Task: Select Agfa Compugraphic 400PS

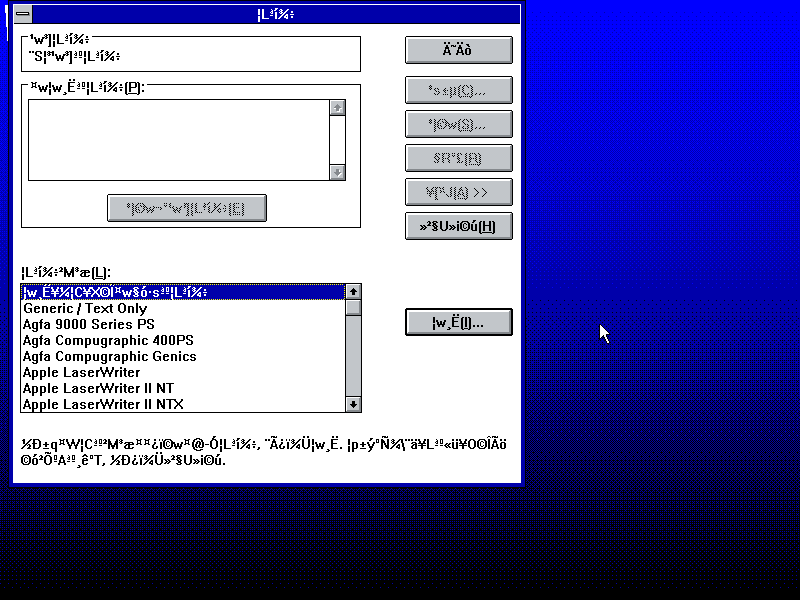Action: click(x=150, y=340)
